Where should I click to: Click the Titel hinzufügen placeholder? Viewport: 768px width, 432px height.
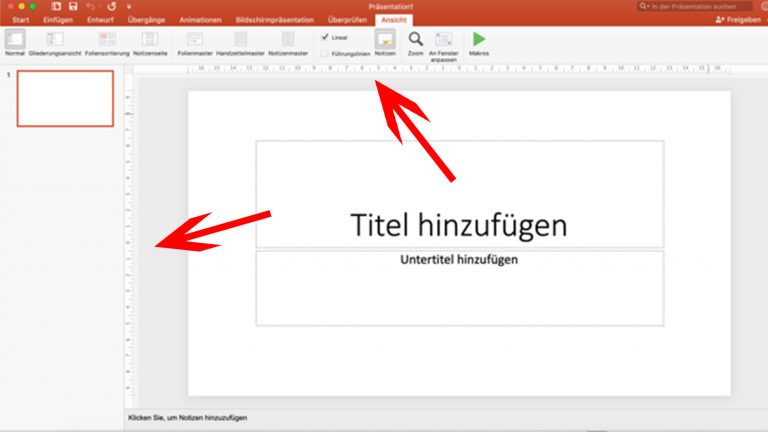[x=459, y=225]
